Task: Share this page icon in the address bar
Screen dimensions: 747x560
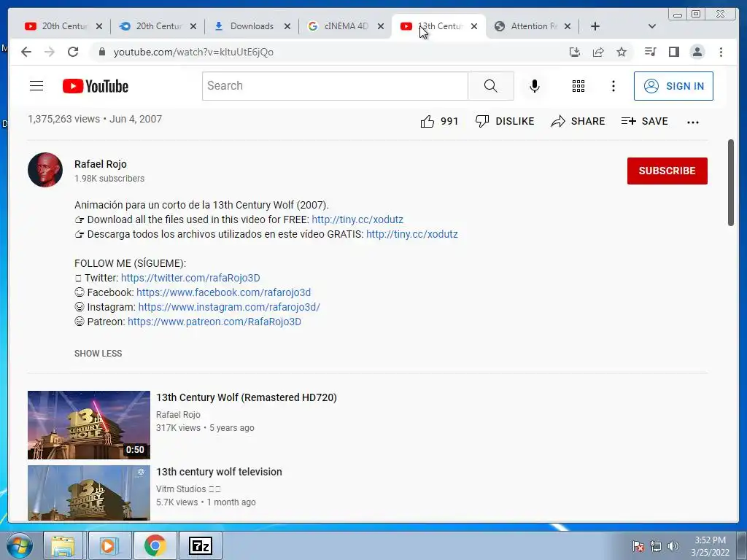Action: [598, 52]
